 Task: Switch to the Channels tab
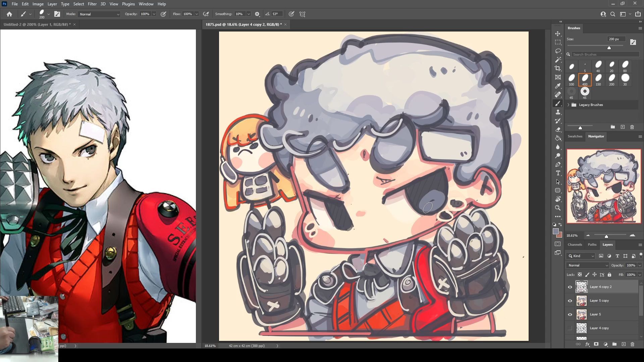tap(575, 244)
